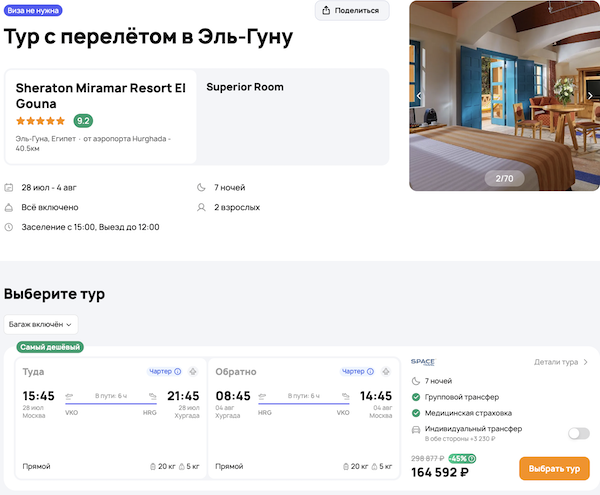Image resolution: width=600 pixels, height=495 pixels.
Task: Click the return airline plane icon
Action: pyautogui.click(x=383, y=371)
